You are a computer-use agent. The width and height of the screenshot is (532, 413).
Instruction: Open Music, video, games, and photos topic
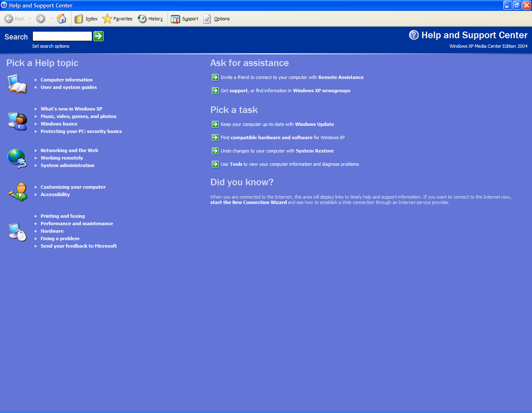79,116
